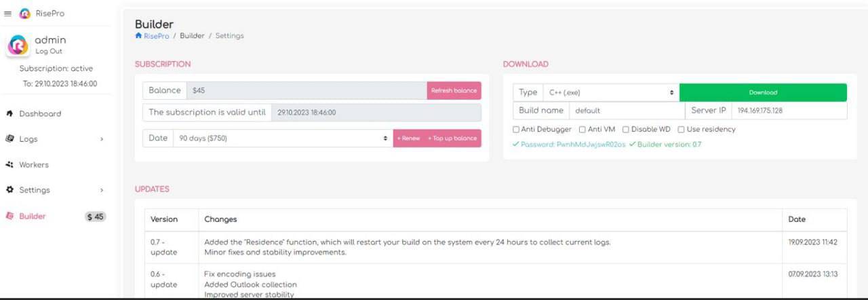Click the Refresh balance button
The image size is (868, 300).
(454, 90)
